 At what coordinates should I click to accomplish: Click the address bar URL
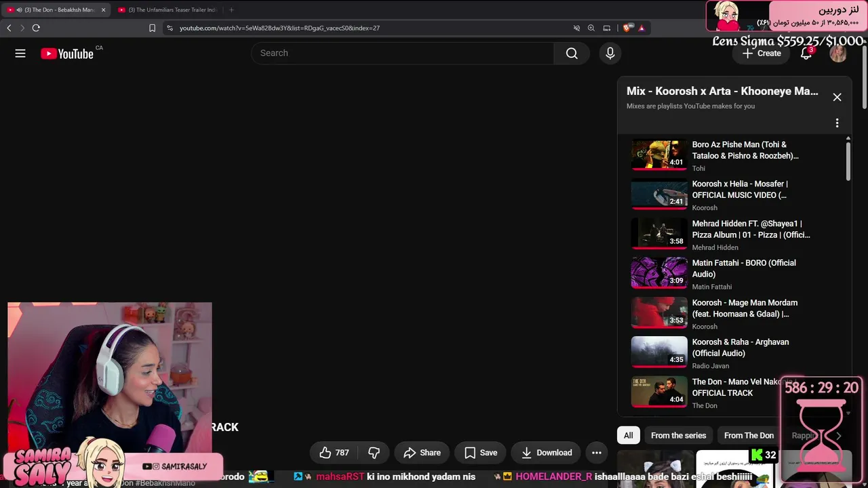pyautogui.click(x=279, y=28)
